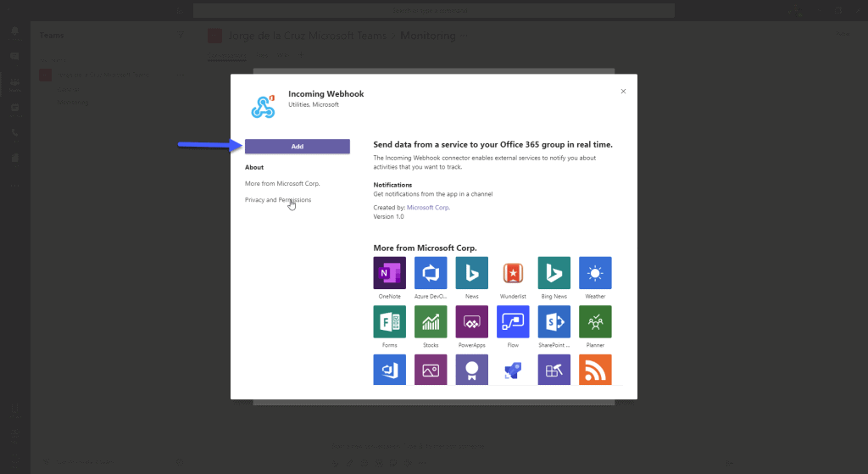868x474 pixels.
Task: Select the General channel in team list
Action: point(69,89)
